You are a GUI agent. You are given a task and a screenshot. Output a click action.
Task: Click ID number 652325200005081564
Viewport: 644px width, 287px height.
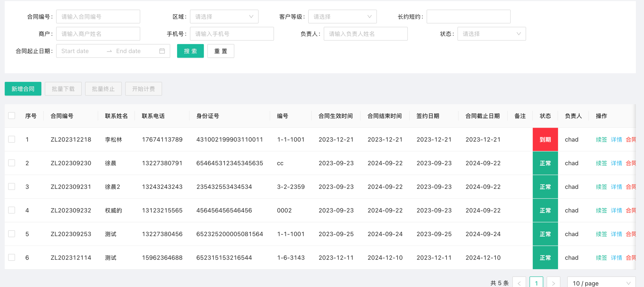click(x=230, y=234)
